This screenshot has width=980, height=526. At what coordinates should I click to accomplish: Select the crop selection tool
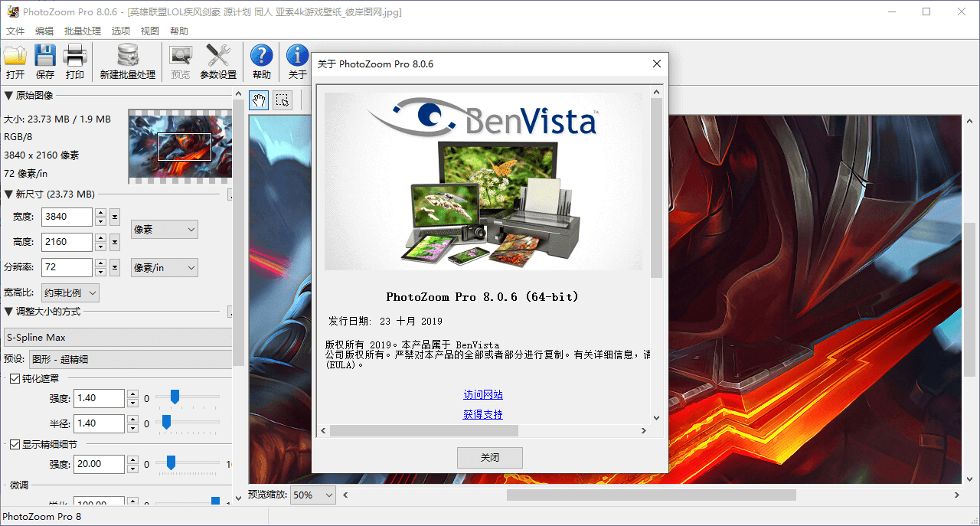282,100
